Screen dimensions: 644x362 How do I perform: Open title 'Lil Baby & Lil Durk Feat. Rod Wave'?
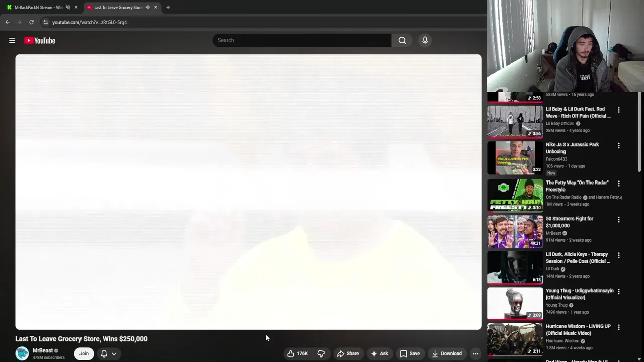tap(578, 112)
